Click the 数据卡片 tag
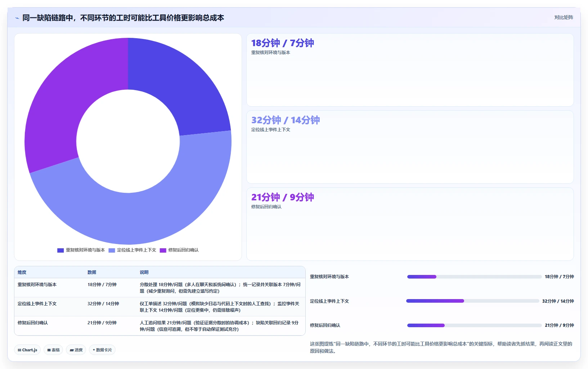 click(102, 350)
